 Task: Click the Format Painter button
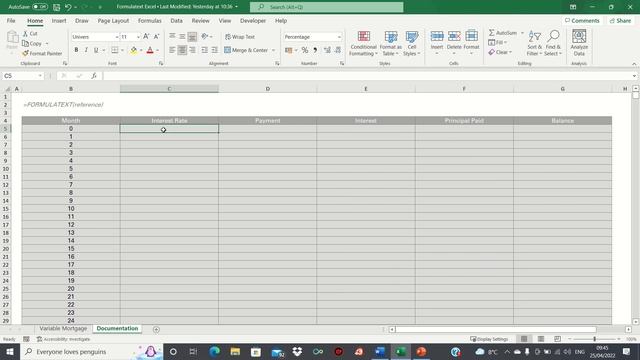42,53
